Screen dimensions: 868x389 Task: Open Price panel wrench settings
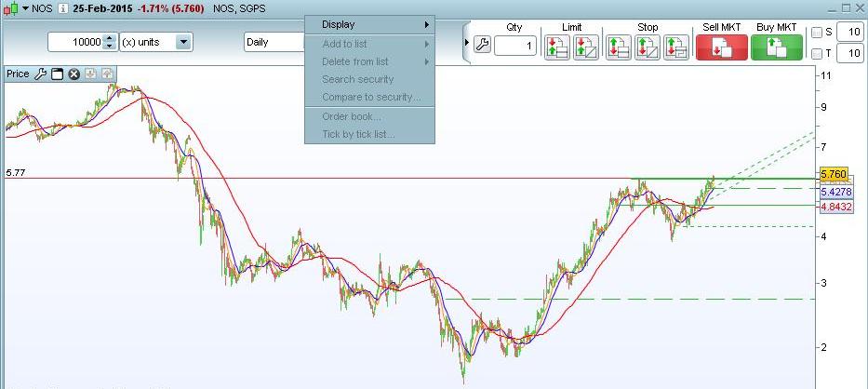(x=41, y=74)
